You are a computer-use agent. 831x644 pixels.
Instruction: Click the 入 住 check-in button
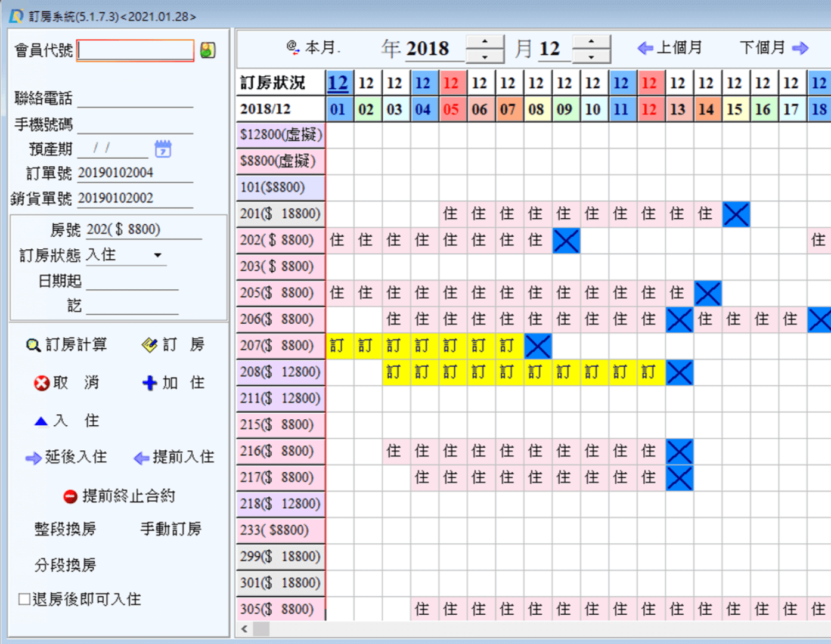point(67,421)
